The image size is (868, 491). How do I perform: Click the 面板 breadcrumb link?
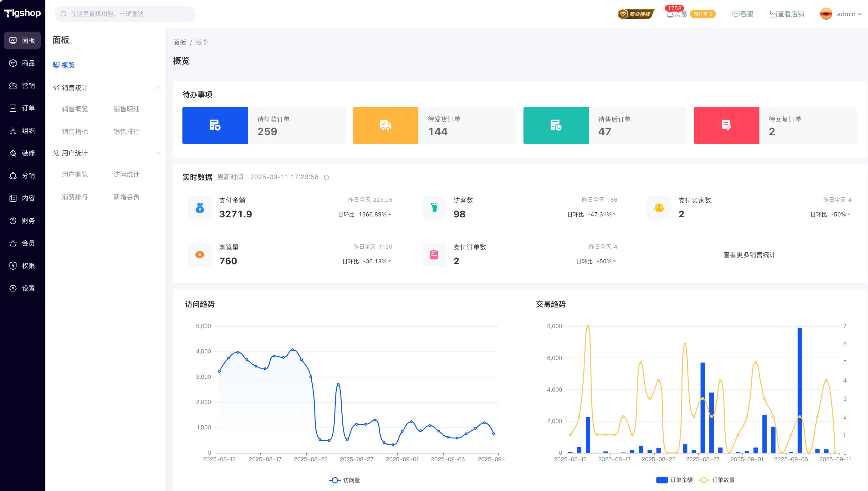click(x=180, y=43)
